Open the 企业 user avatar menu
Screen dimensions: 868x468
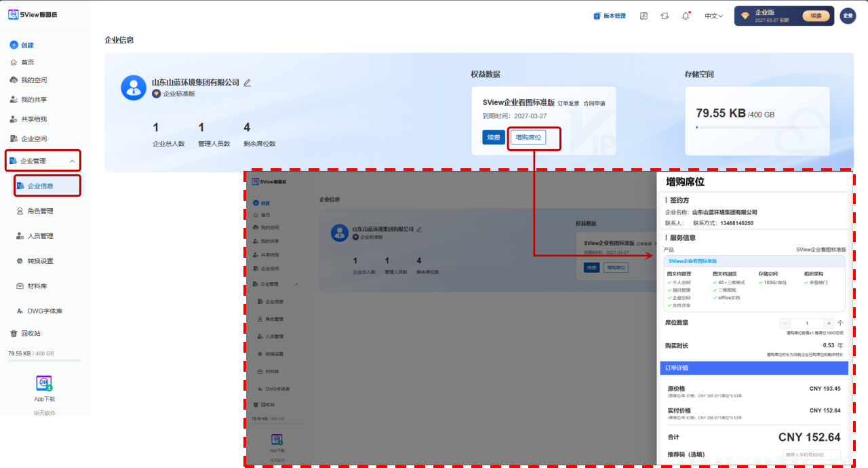(848, 16)
